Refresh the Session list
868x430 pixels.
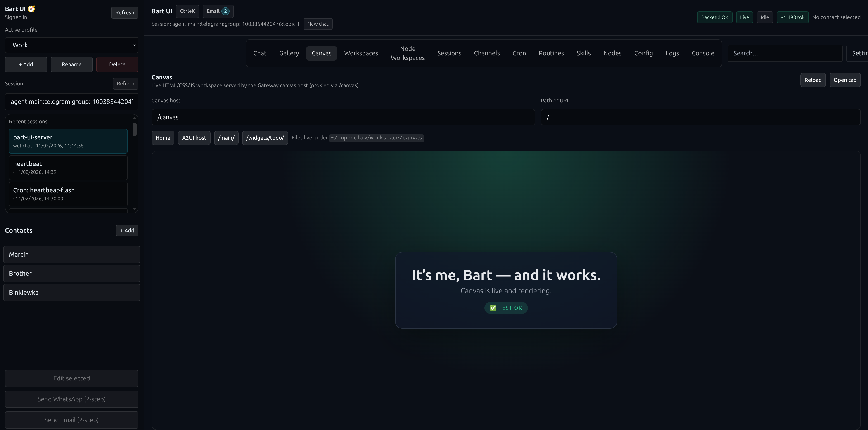[125, 83]
